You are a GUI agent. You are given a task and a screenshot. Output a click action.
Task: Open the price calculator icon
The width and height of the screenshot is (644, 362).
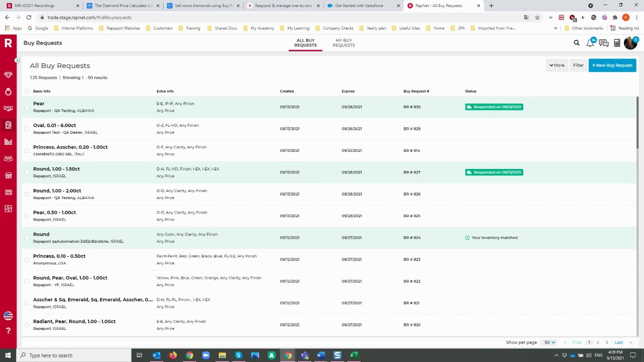617,43
